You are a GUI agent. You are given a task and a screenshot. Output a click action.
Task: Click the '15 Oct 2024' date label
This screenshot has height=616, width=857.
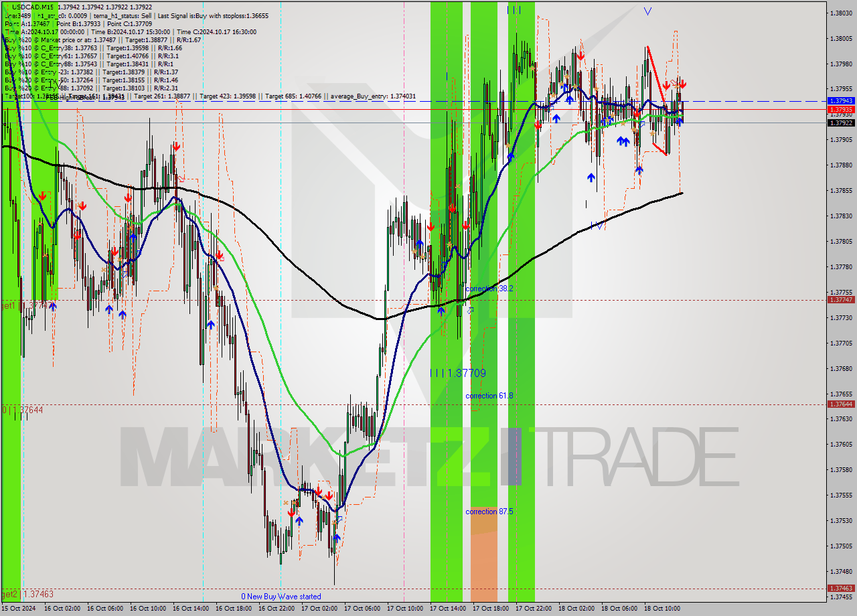[19, 609]
